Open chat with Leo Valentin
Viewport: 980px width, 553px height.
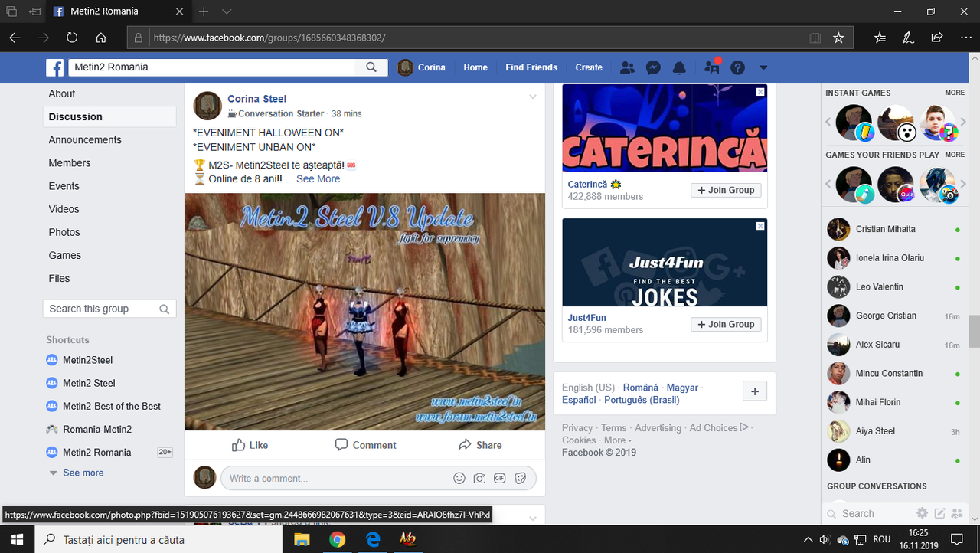pyautogui.click(x=893, y=286)
